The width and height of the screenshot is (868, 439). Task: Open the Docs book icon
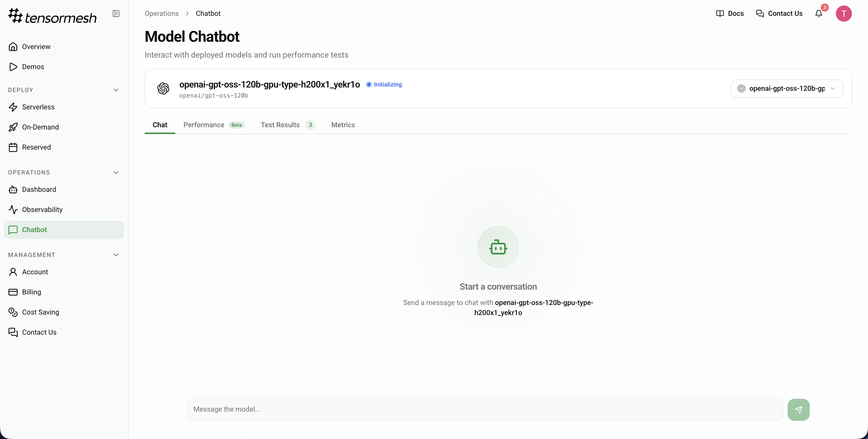720,14
